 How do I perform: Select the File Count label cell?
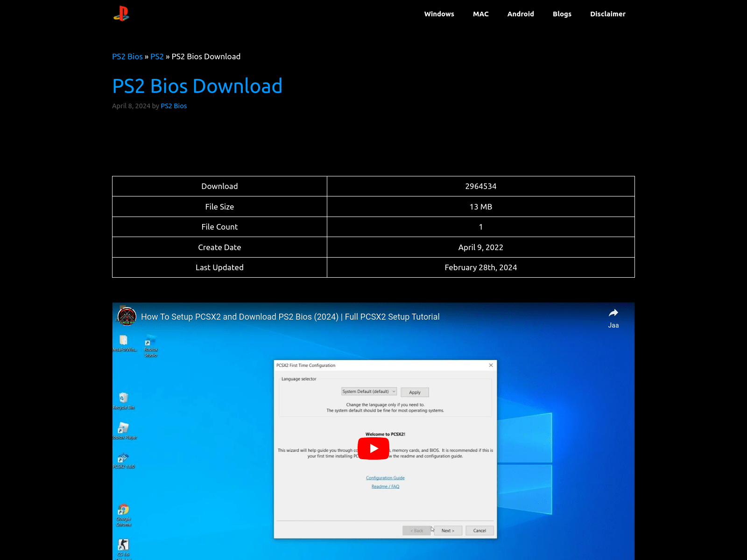219,227
